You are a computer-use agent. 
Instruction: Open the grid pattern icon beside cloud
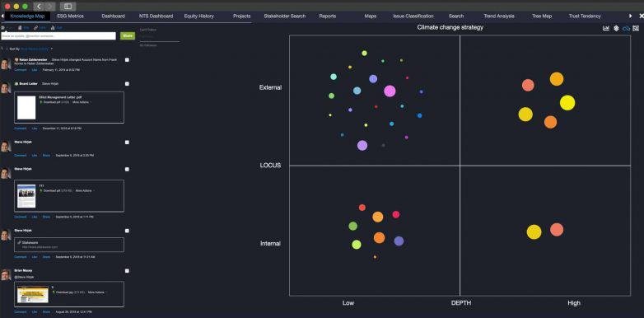coord(637,28)
